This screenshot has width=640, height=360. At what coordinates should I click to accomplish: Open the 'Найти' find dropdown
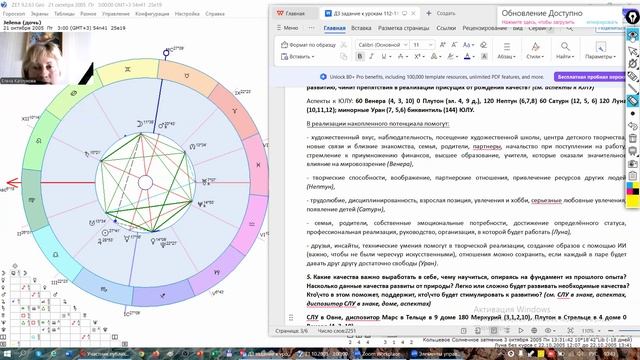(x=565, y=51)
